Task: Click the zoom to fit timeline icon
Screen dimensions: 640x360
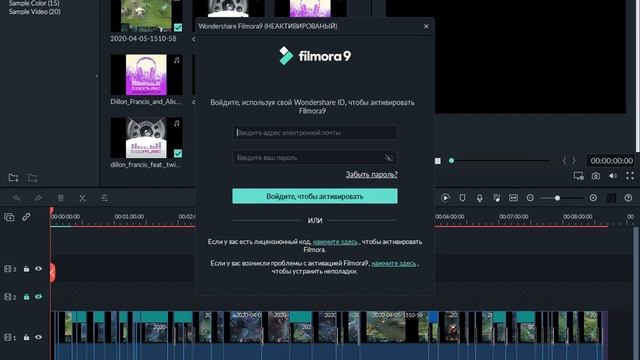Action: click(513, 198)
